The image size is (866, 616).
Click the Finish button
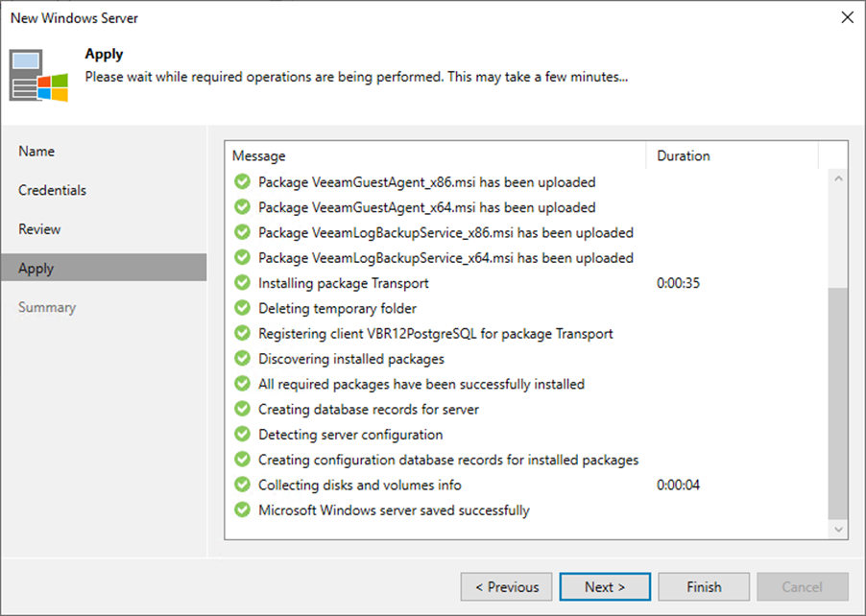pyautogui.click(x=704, y=587)
